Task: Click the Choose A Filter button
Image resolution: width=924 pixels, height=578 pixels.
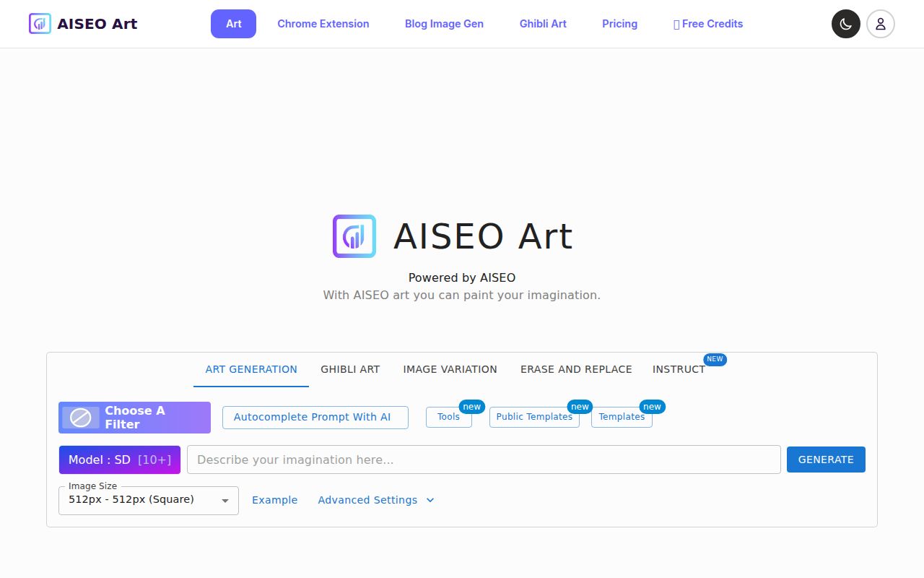Action: (x=134, y=418)
